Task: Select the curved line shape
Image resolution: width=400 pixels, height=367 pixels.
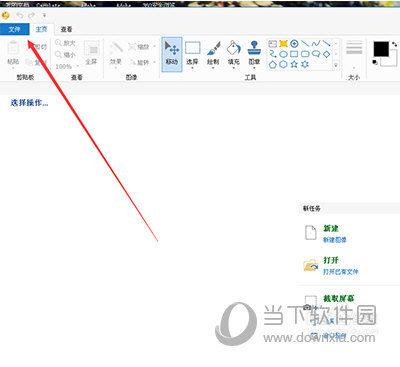Action: (x=316, y=44)
